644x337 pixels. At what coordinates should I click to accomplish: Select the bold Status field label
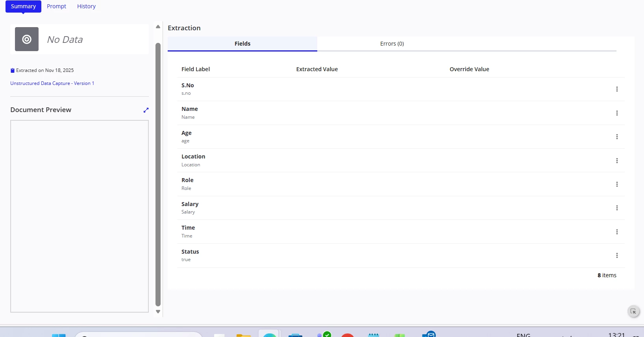click(190, 252)
